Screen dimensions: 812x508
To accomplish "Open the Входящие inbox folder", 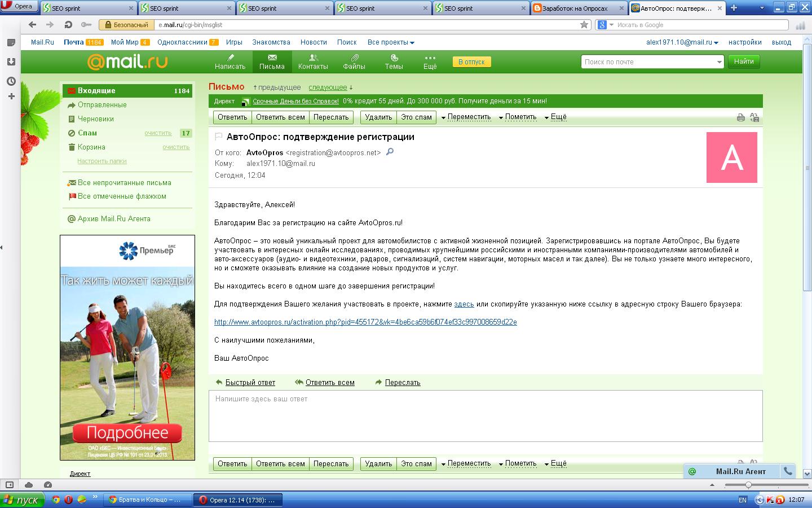I will tap(127, 91).
